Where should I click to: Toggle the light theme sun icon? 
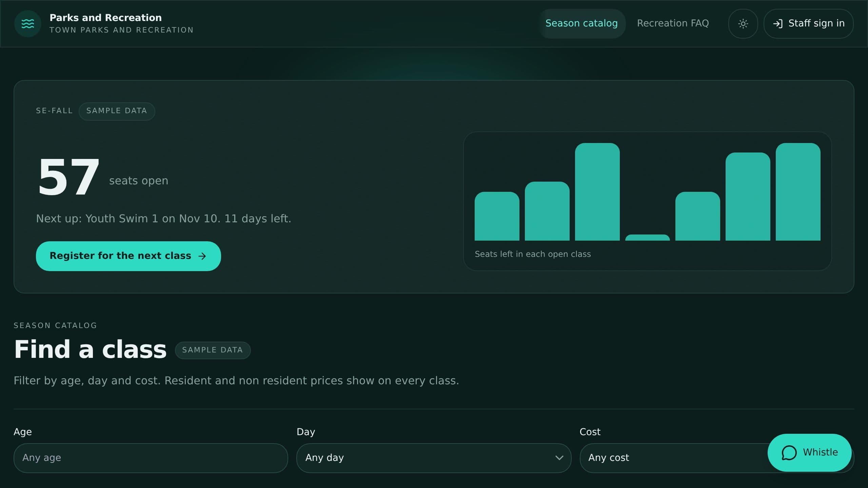coord(743,24)
